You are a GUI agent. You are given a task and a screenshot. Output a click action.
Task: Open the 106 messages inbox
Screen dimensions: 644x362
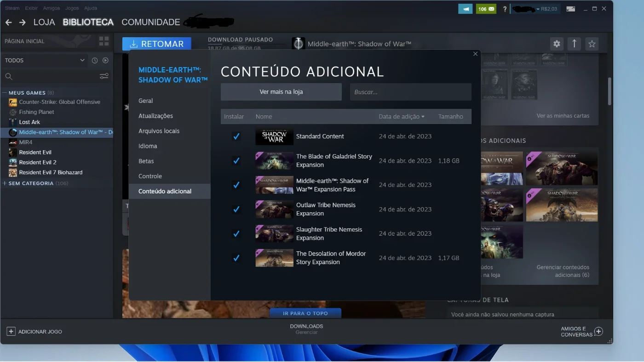(x=486, y=9)
